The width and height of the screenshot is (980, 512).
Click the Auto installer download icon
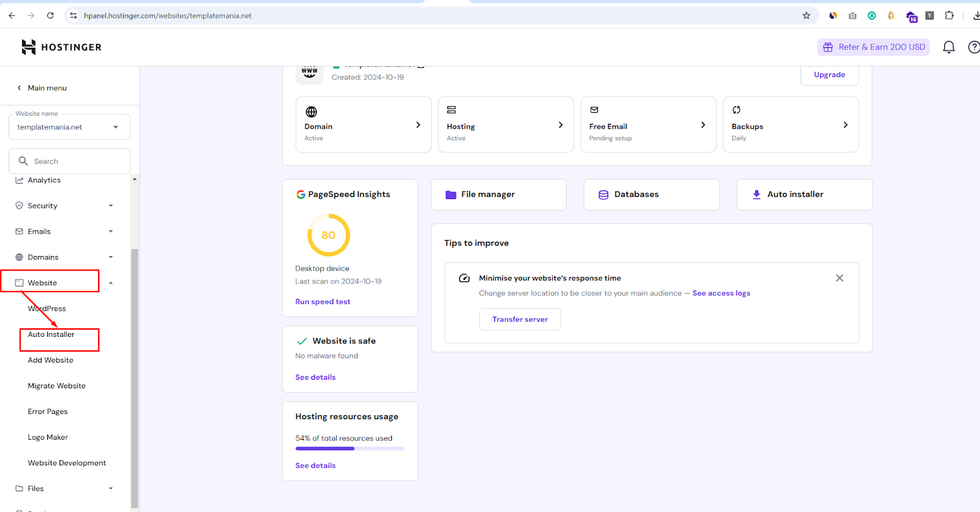[x=756, y=195]
